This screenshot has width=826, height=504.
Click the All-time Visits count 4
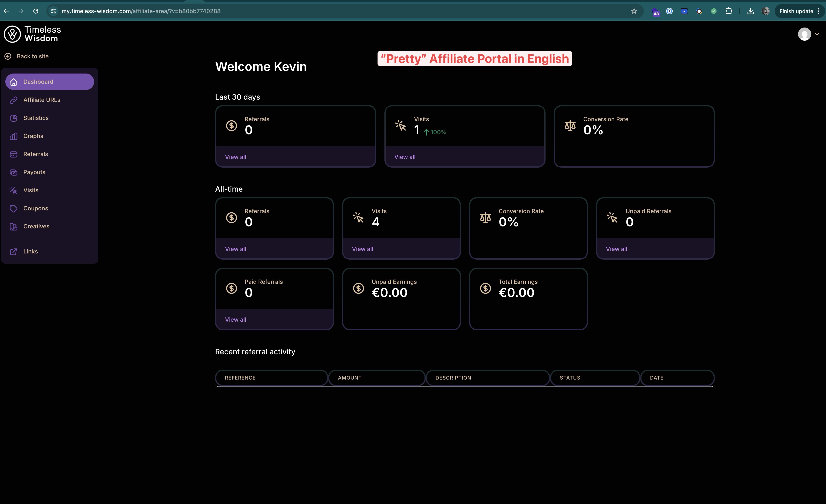coord(376,222)
